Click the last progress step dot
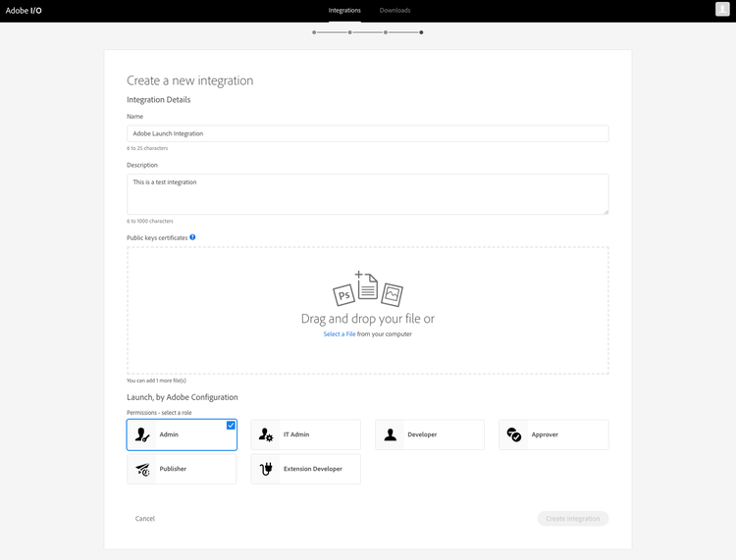 pos(421,32)
